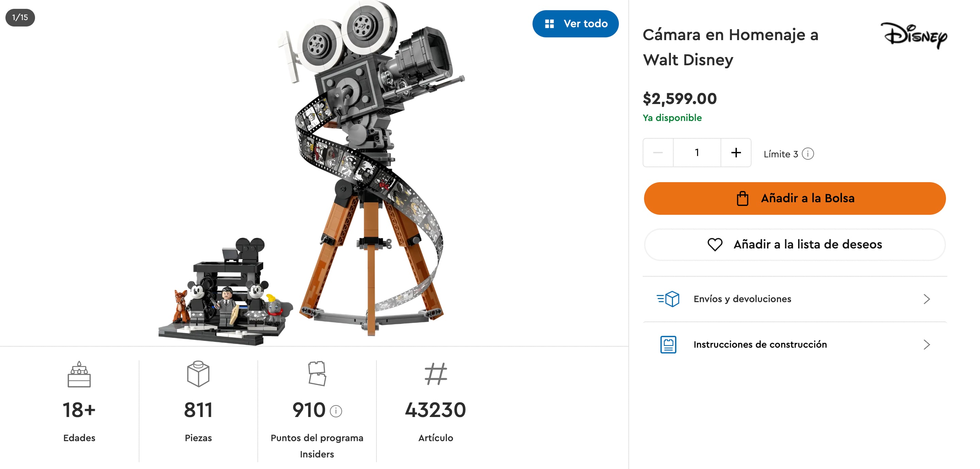Increase quantity with the plus button
This screenshot has height=469, width=980.
736,153
